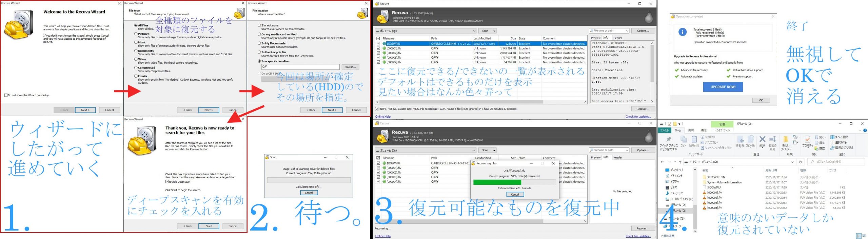The height and width of the screenshot is (239, 868).
Task: Open drive dropdown ボリューム (Q:) in top Recuva window
Action: [x=426, y=31]
